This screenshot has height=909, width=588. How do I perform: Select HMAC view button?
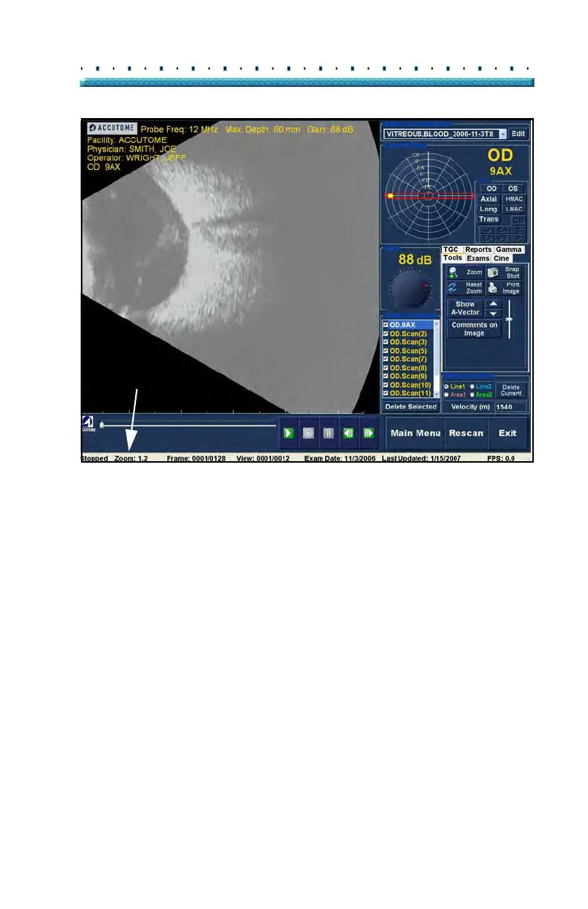(x=514, y=199)
